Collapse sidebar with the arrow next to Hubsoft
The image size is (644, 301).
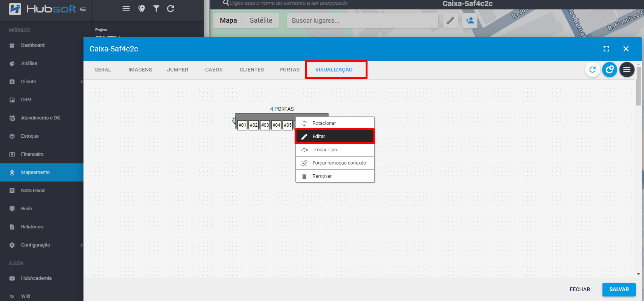tap(83, 9)
